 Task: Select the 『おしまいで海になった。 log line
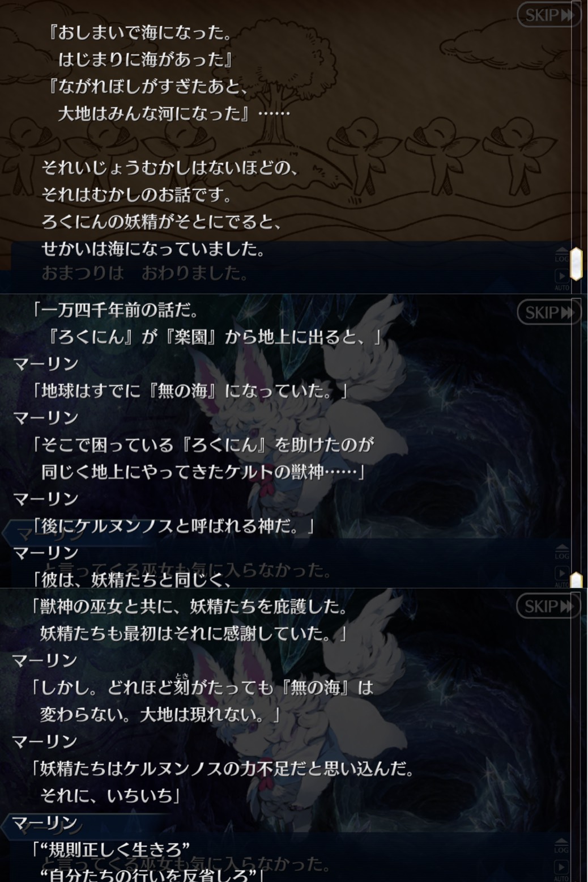point(140,32)
